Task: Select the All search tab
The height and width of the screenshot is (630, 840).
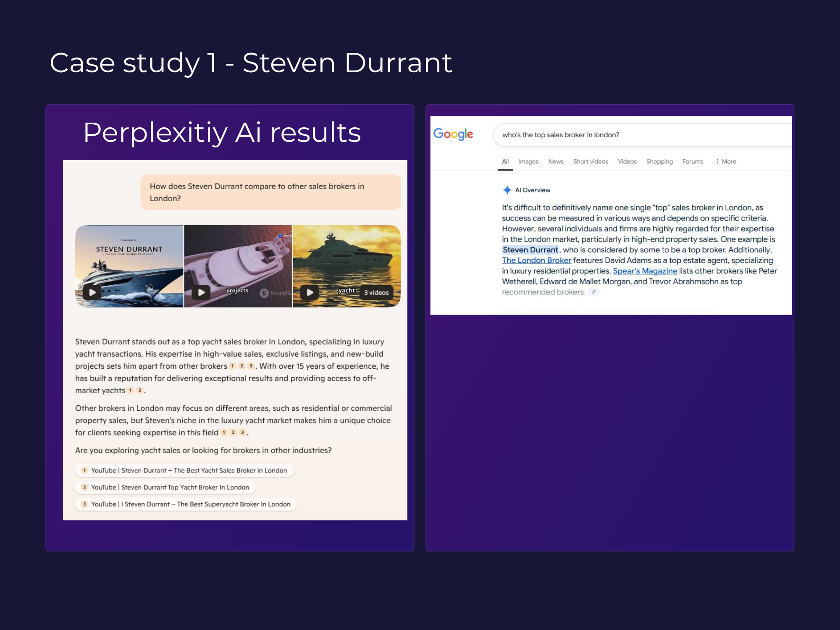Action: pos(505,162)
